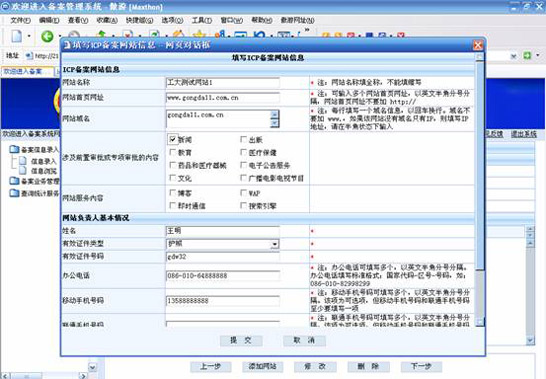Click the 退出系统 link
The image size is (546, 379).
(x=524, y=134)
